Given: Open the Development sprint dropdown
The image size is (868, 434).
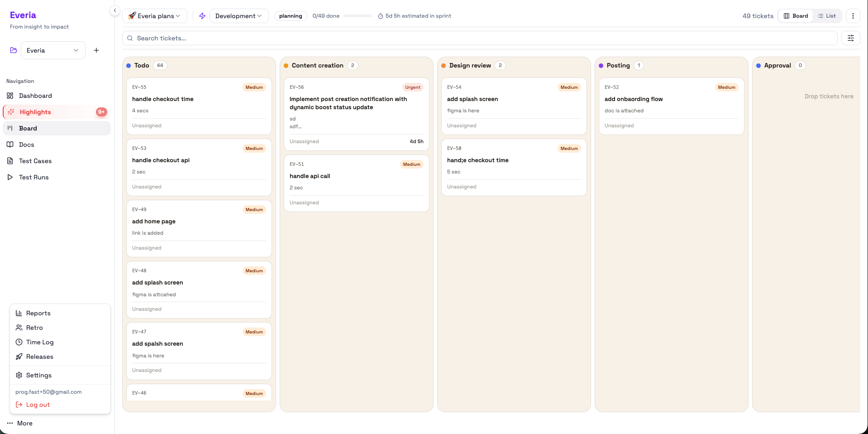Looking at the screenshot, I should click(x=239, y=16).
